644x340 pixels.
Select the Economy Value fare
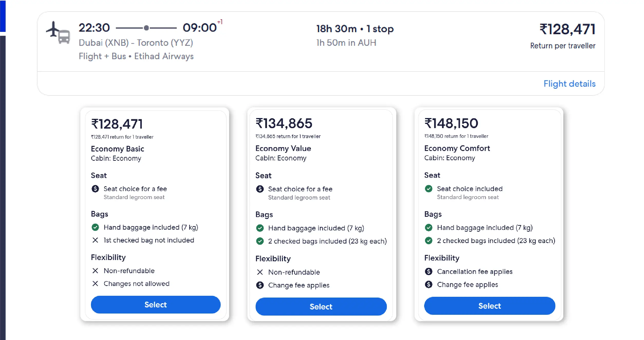321,307
